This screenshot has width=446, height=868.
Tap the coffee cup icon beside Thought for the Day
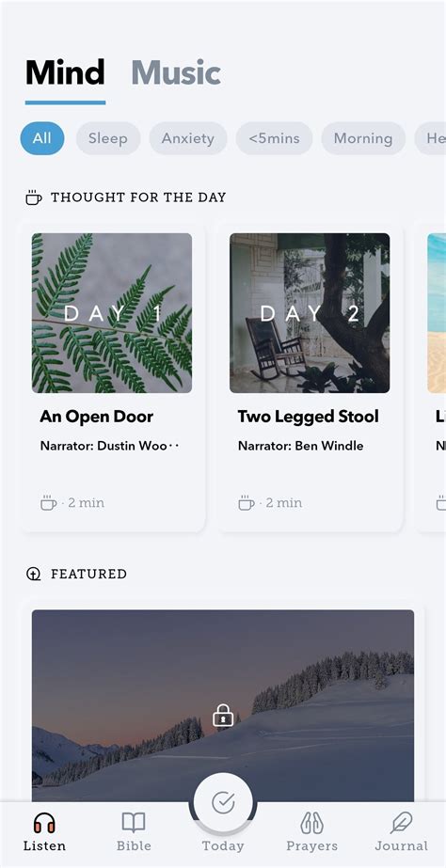(x=34, y=197)
